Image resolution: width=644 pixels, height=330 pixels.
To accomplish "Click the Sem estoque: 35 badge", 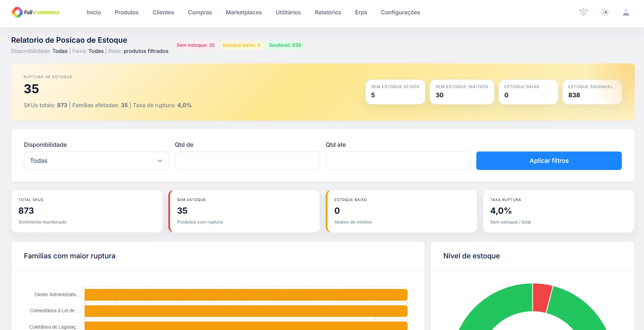I will pyautogui.click(x=196, y=45).
